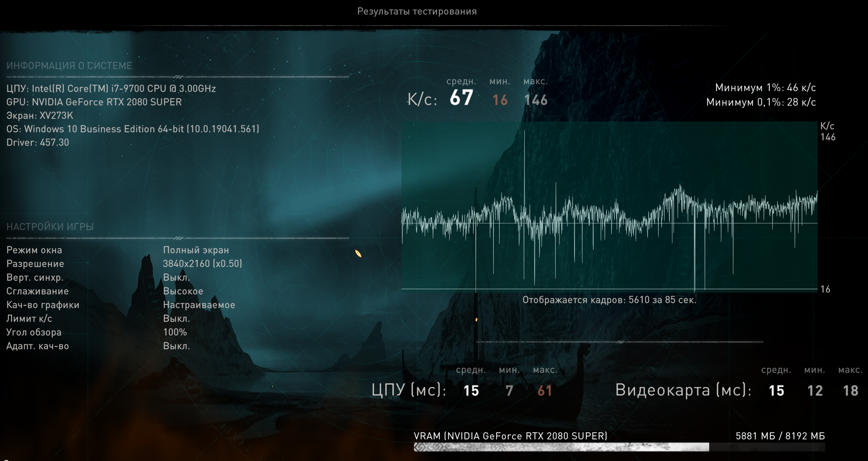Click the НАСТРОЙКИ ИГРЫ section header

pos(50,227)
